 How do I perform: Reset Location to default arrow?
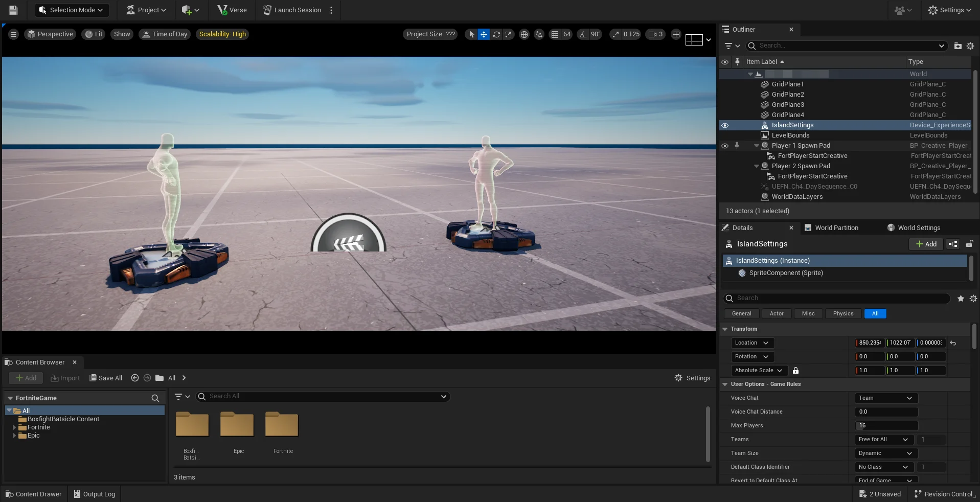953,343
